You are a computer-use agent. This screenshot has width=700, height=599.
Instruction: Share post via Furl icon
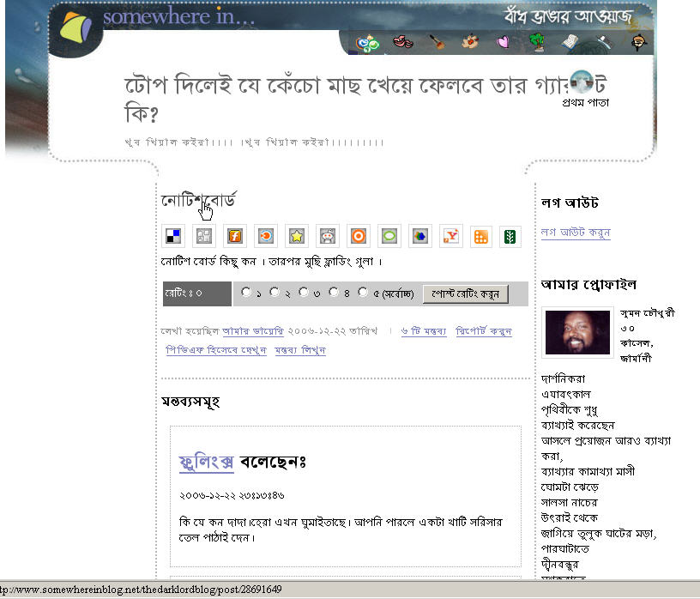click(235, 236)
